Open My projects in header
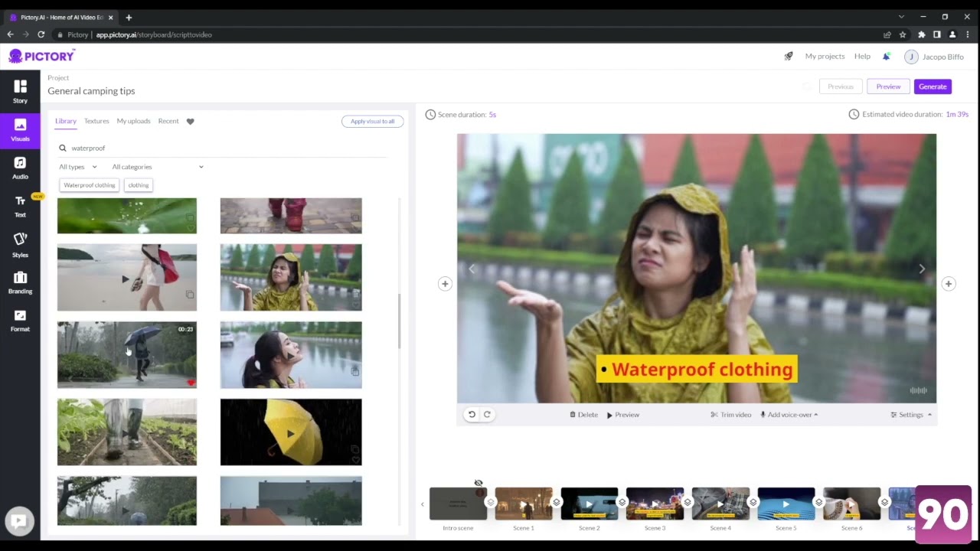Screen dimensions: 980x551 tap(825, 56)
